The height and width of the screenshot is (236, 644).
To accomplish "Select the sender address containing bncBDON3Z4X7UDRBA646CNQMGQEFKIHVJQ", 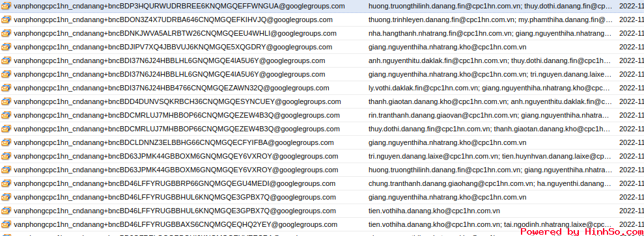I will click(x=173, y=20).
